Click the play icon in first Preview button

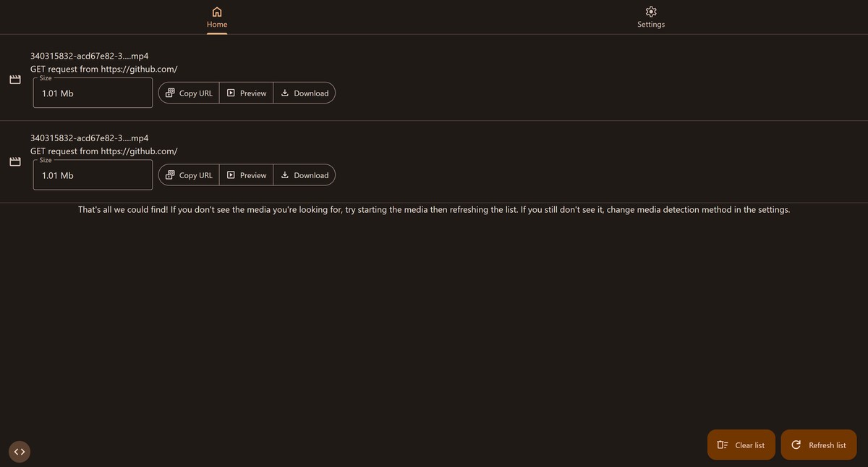tap(231, 93)
